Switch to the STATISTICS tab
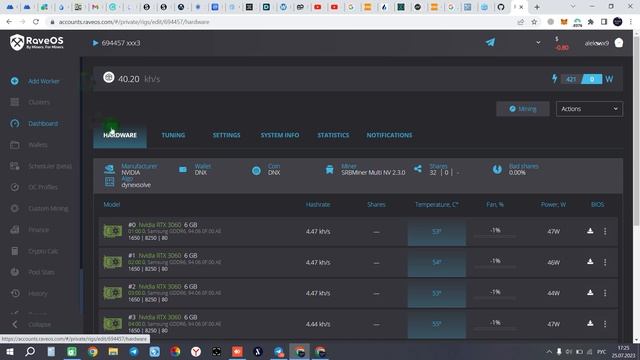 pyautogui.click(x=333, y=135)
